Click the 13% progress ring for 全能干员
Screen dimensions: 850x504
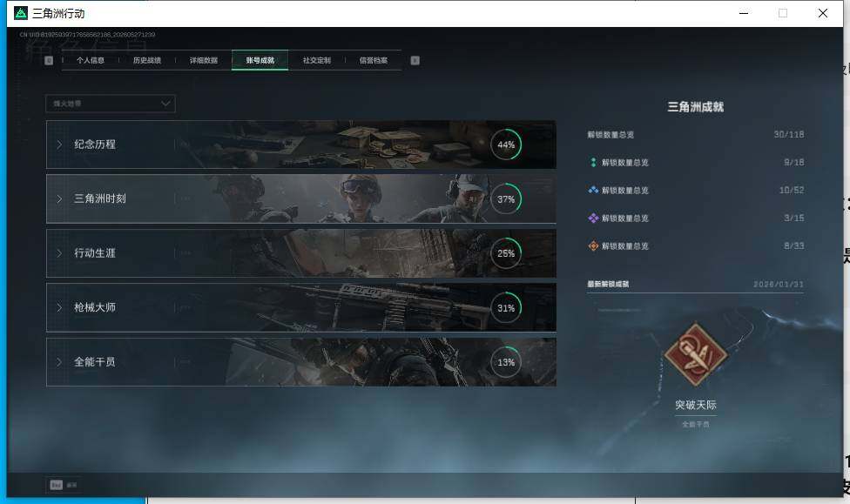click(506, 362)
